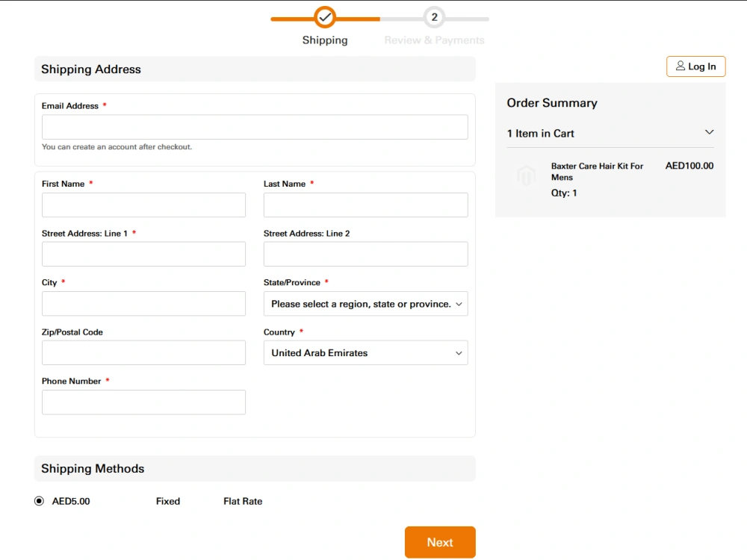
Task: Click the Fixed method text
Action: pos(167,501)
